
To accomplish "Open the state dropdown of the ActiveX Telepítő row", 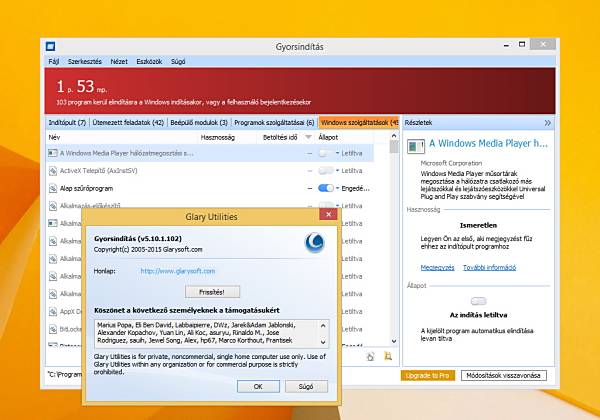I will tap(338, 171).
